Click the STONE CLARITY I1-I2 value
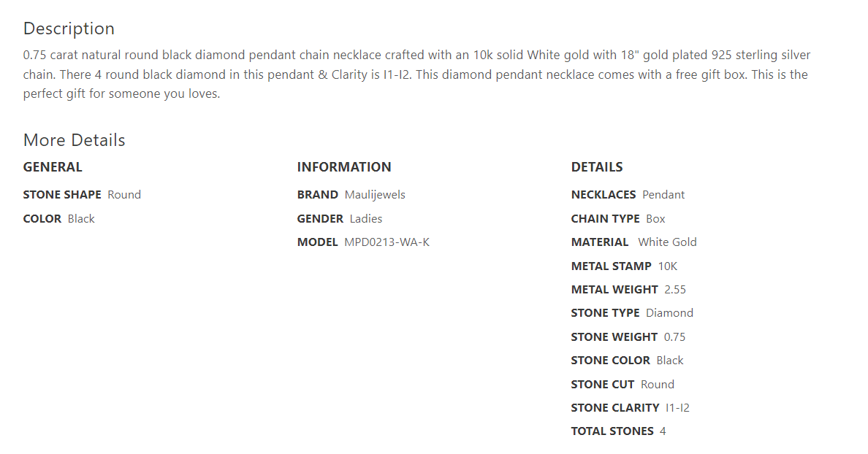This screenshot has height=454, width=868. [677, 408]
